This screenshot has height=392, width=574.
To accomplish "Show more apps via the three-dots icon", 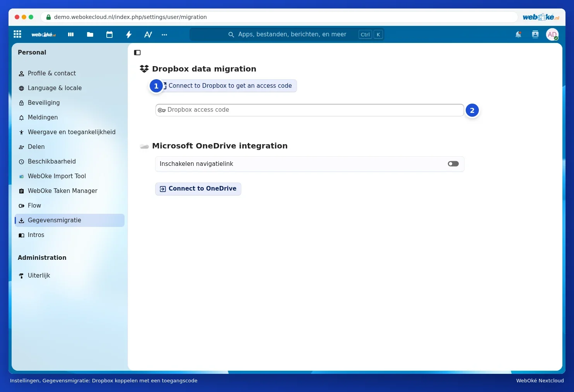I will click(x=164, y=34).
